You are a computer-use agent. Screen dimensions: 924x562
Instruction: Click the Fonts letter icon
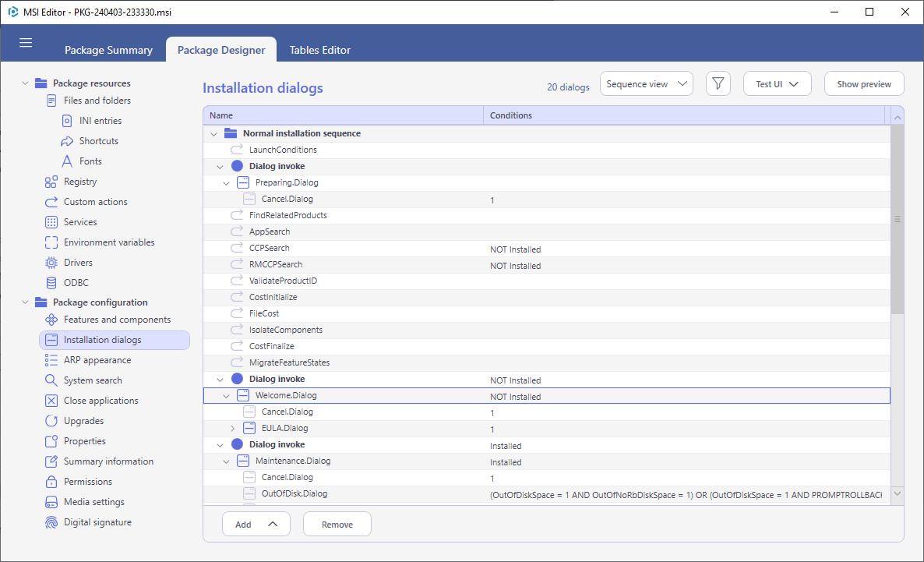[67, 161]
